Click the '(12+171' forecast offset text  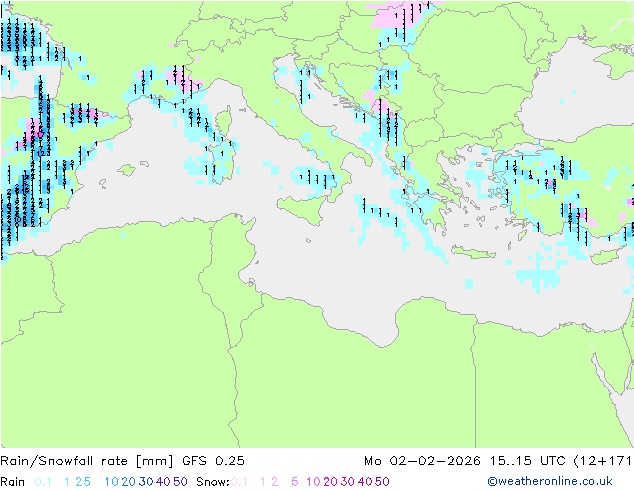602,461
